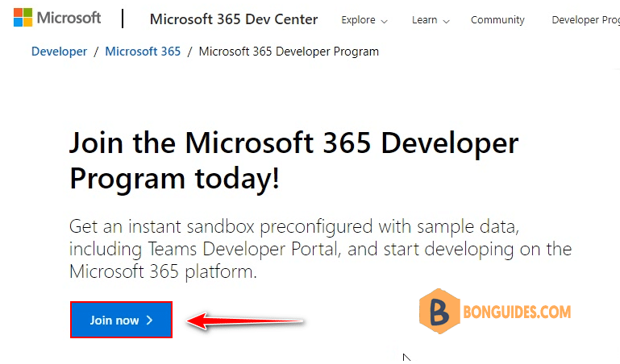Click the red arrow pointing at Join now

coord(244,321)
